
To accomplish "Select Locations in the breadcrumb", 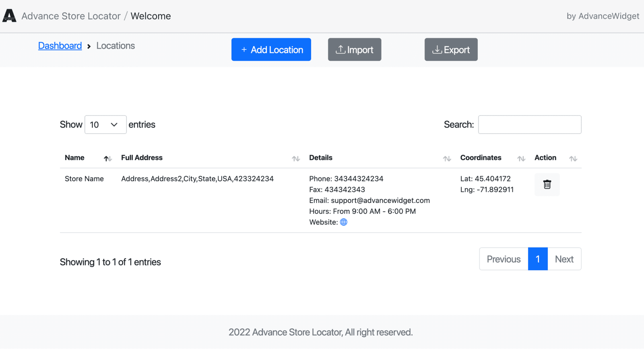I will pos(116,45).
